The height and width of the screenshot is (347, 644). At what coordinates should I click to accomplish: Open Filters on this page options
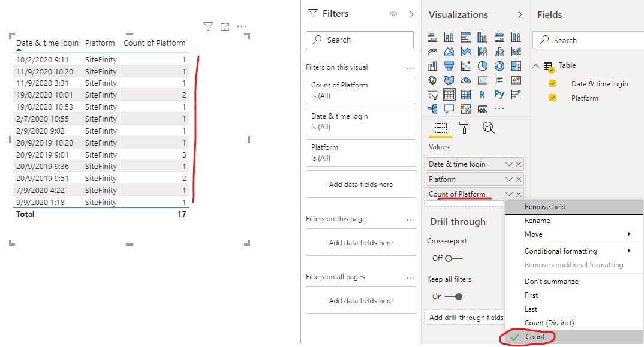tap(410, 220)
